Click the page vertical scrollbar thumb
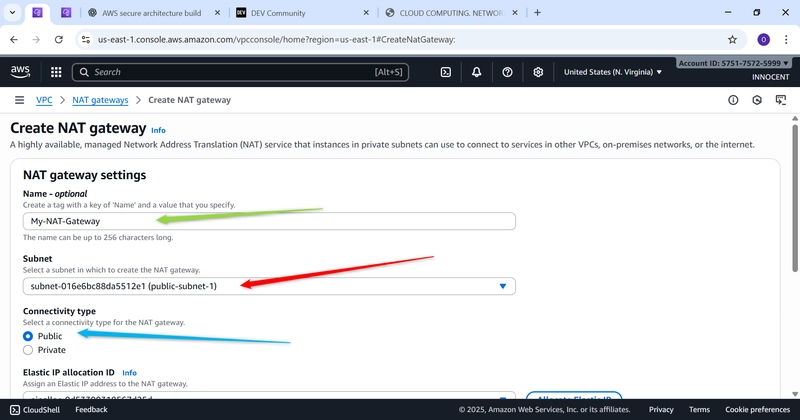 795,197
